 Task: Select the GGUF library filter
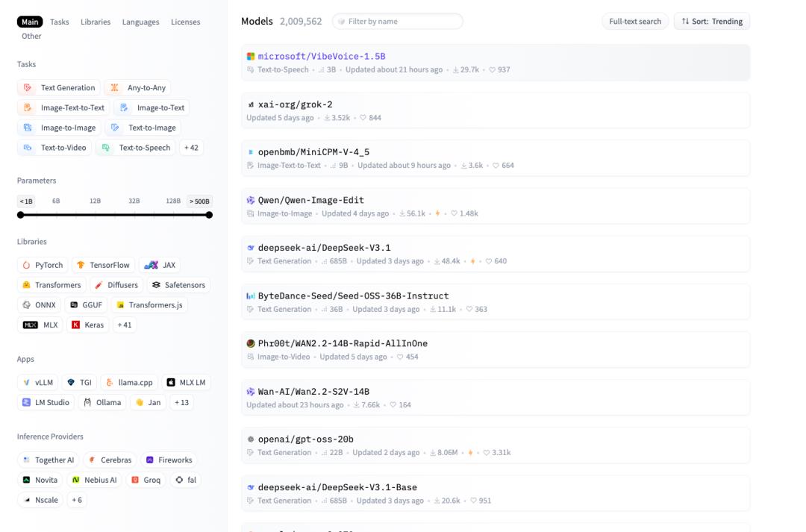point(87,305)
